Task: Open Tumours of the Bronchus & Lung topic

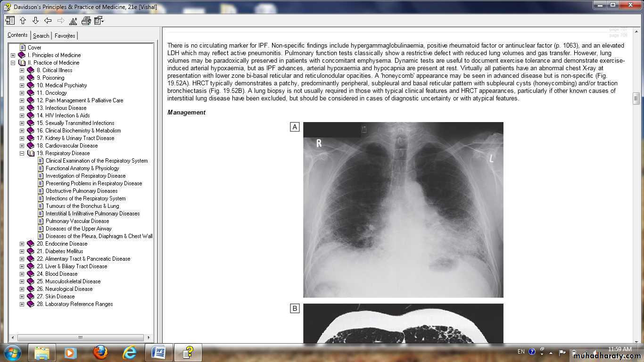Action: 82,206
